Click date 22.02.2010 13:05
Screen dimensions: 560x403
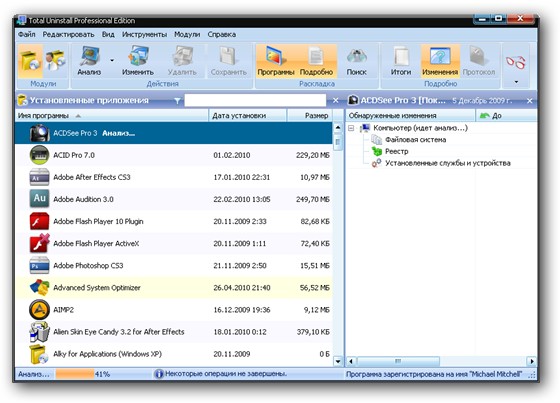[x=242, y=199]
